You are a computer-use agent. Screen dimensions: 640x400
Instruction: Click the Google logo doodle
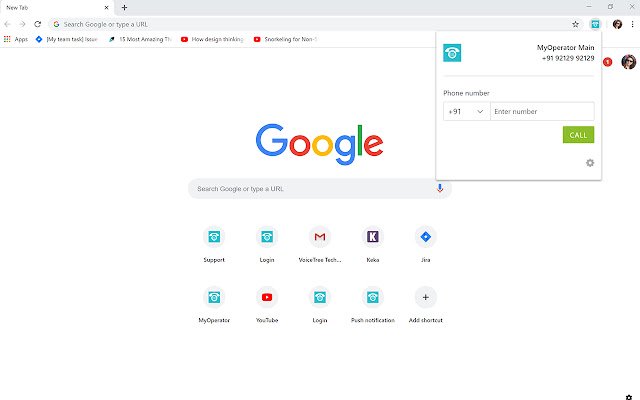320,144
